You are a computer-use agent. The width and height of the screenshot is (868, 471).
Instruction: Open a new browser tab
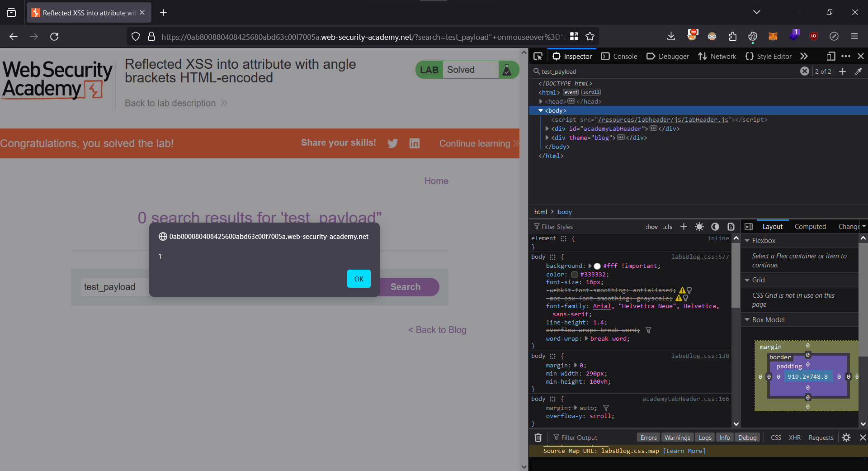(164, 13)
